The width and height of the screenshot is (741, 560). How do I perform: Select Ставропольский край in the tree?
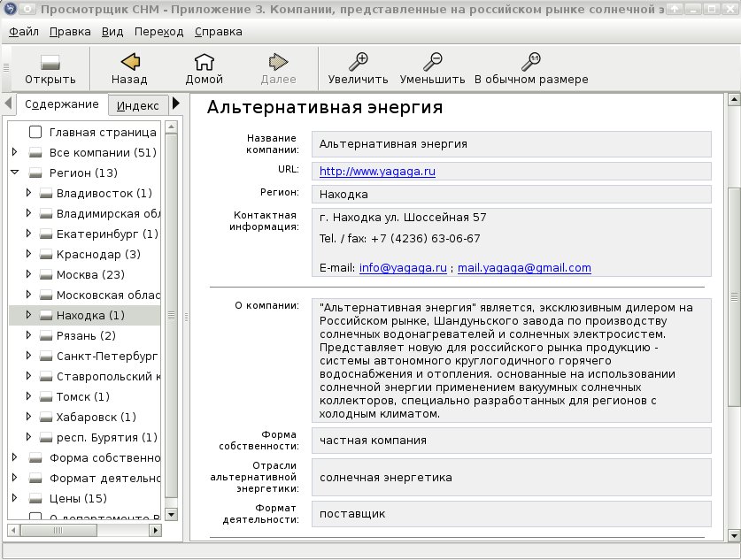108,376
